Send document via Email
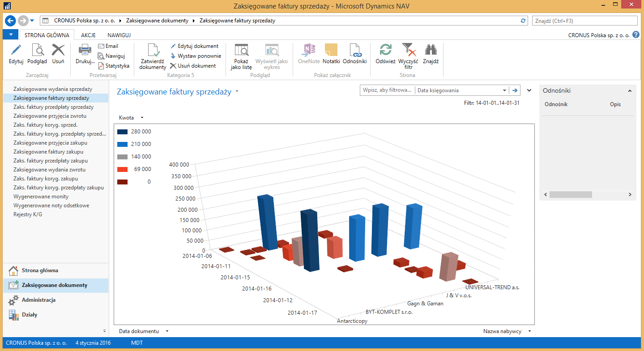644x351 pixels. (108, 46)
